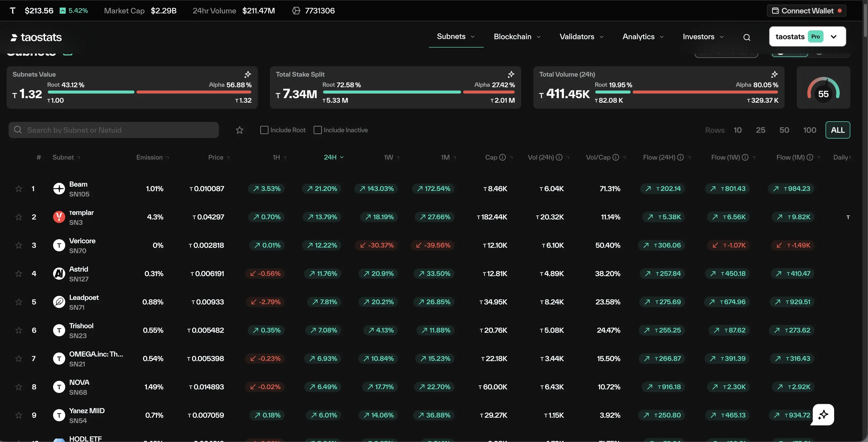
Task: Click the Connect Wallet button
Action: pyautogui.click(x=807, y=11)
